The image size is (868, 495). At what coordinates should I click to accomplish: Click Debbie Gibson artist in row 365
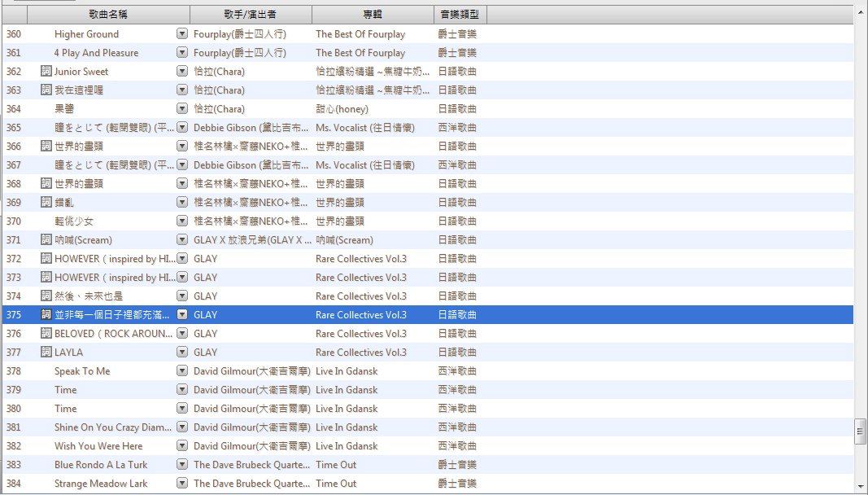(x=251, y=128)
